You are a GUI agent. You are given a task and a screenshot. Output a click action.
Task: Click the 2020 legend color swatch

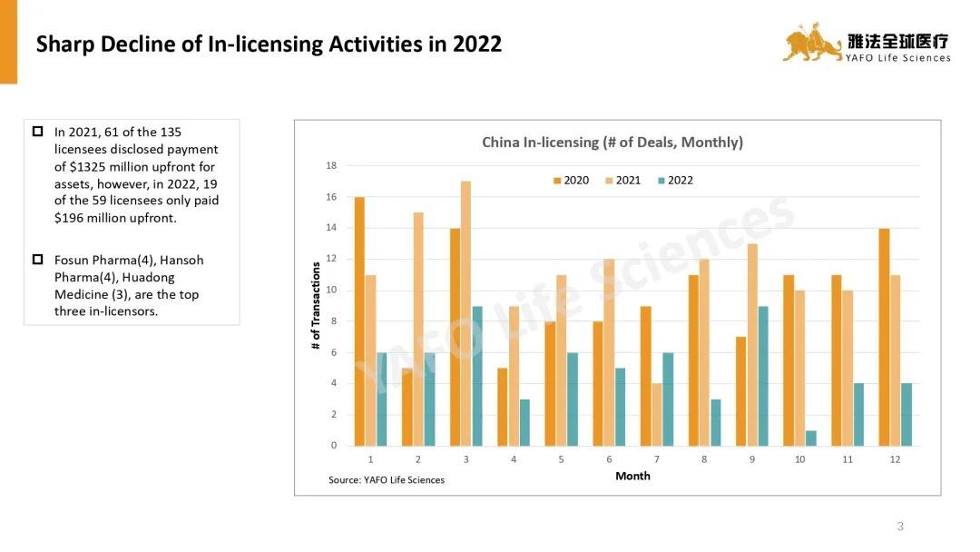557,181
